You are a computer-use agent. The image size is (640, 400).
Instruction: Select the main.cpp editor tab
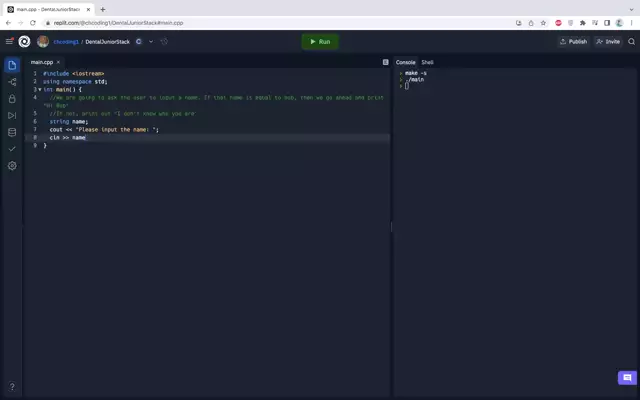(42, 62)
